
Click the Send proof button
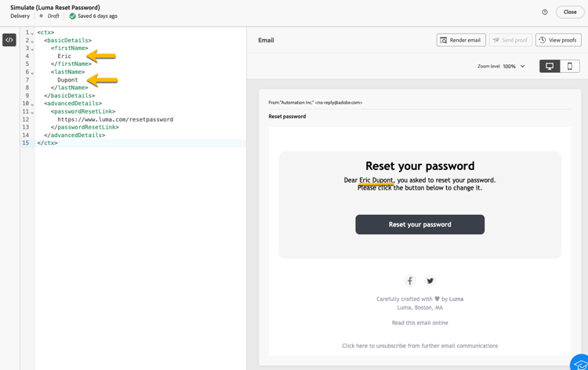tap(510, 40)
